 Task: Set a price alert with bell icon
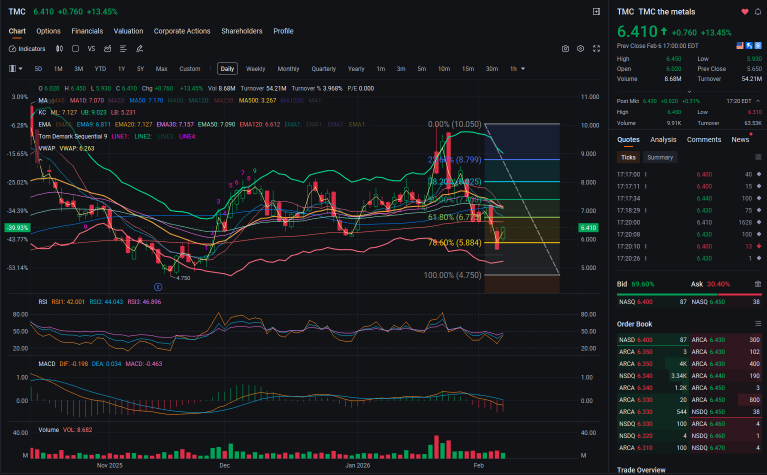pos(758,12)
